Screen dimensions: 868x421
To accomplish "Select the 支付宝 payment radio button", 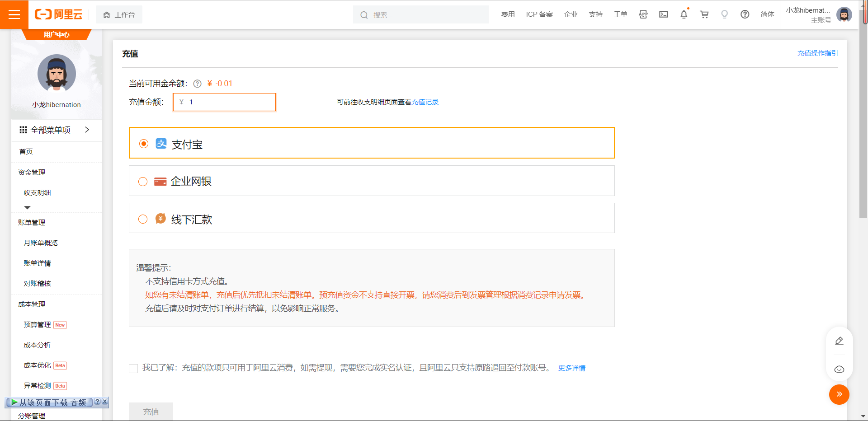I will click(x=144, y=144).
